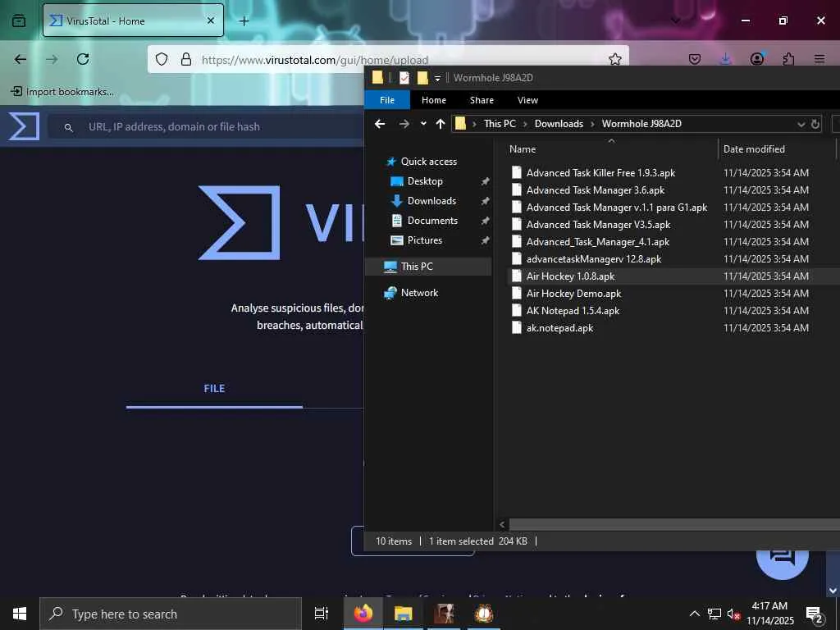840x630 pixels.
Task: Open Firefox downloads panel
Action: tap(725, 59)
